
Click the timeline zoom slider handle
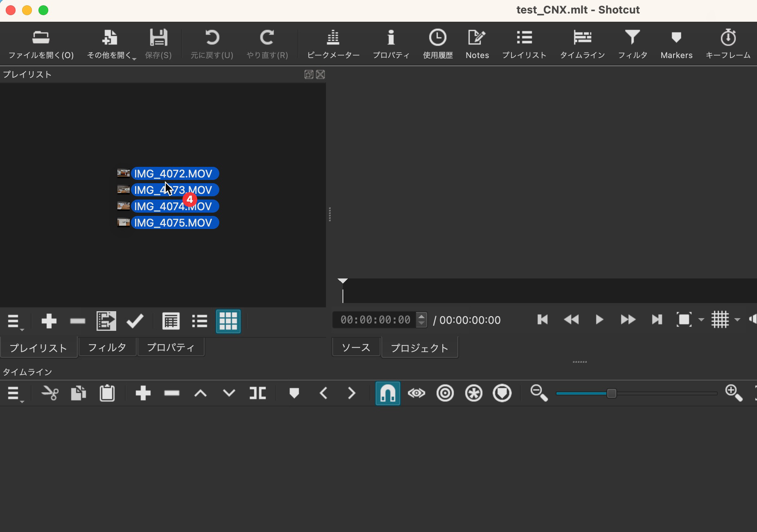tap(611, 393)
